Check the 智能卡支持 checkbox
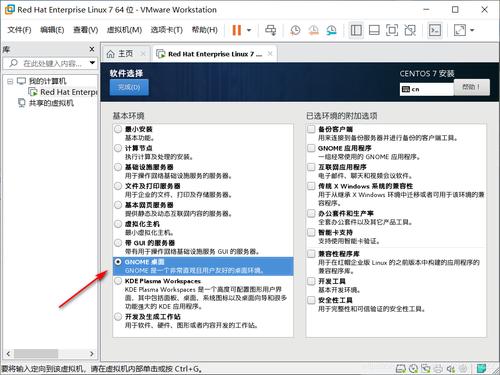Viewport: 500px width, 375px height. point(311,232)
